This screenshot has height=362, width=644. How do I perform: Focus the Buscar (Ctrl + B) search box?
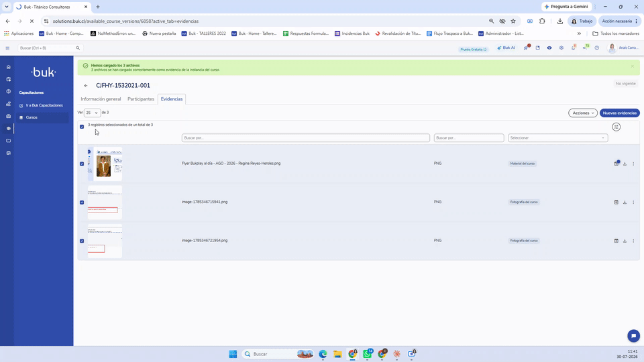click(x=50, y=48)
